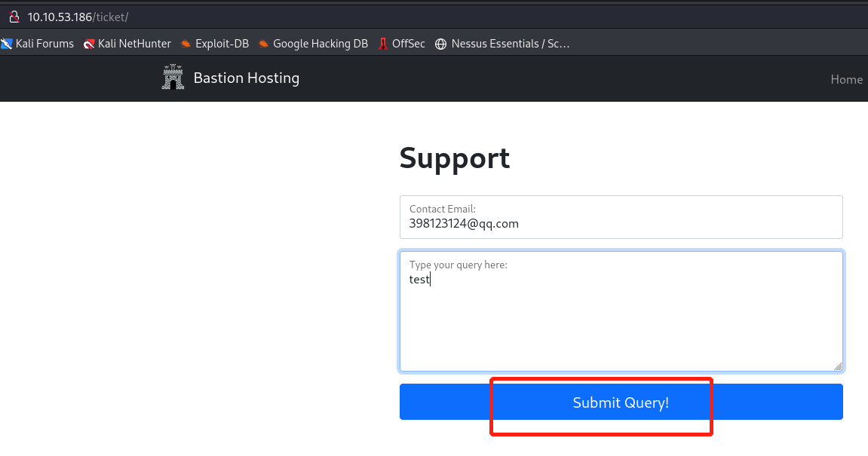Screen dimensions: 868x456
Task: Click the site security lock icon
Action: [13, 17]
